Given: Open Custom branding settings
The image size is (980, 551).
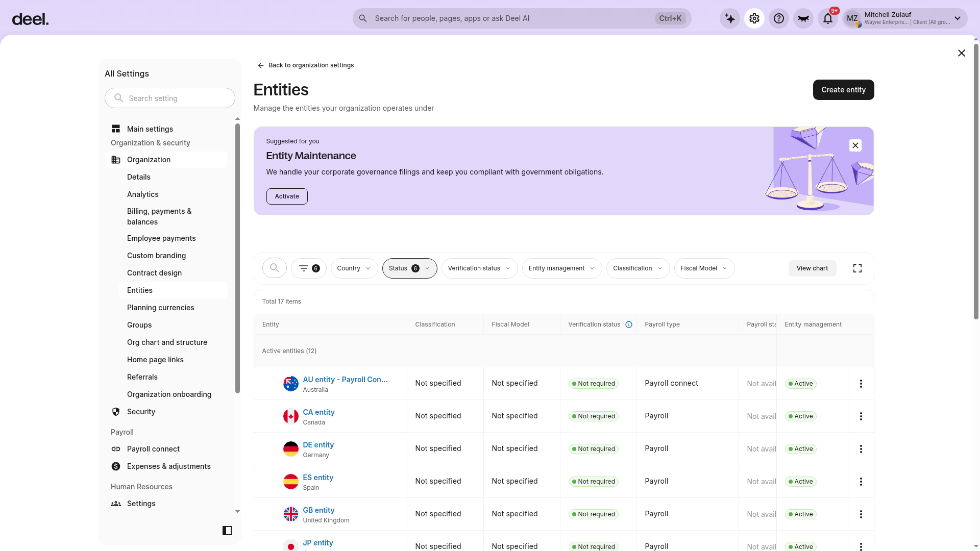Looking at the screenshot, I should pyautogui.click(x=156, y=256).
